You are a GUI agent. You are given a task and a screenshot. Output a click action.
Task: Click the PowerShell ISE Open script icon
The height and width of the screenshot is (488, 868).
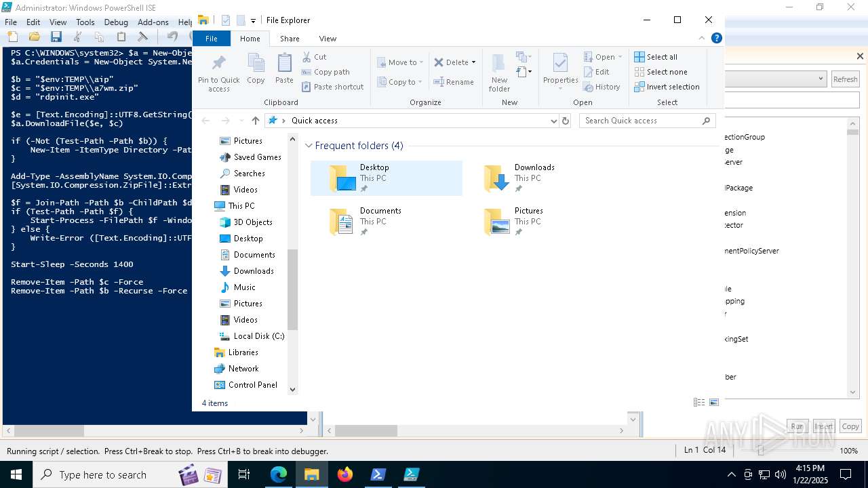(34, 37)
